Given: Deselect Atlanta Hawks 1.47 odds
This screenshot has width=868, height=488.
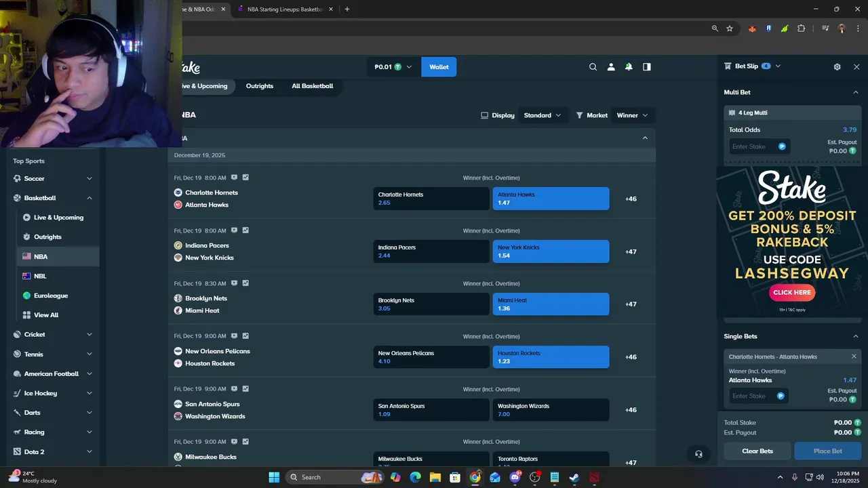Looking at the screenshot, I should coord(551,199).
